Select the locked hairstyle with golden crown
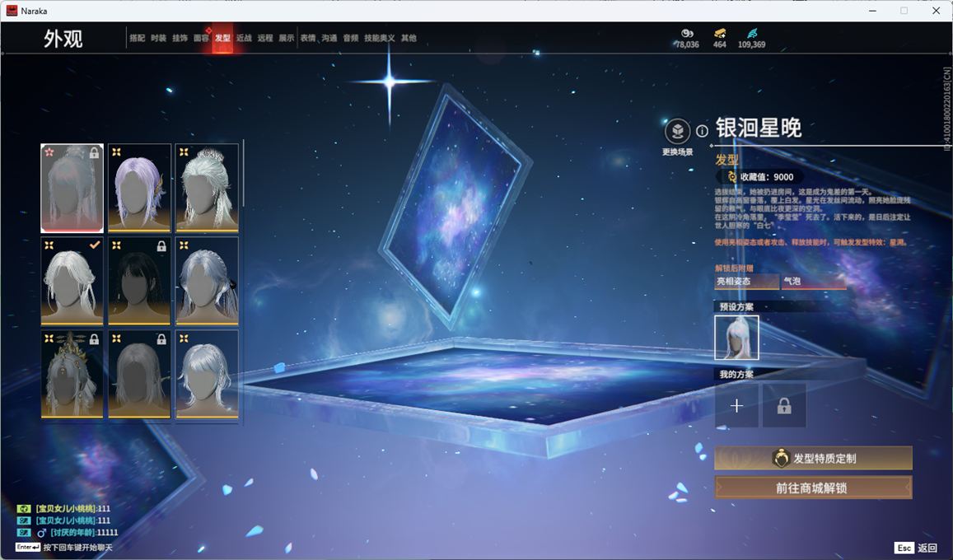The height and width of the screenshot is (560, 953). (72, 374)
